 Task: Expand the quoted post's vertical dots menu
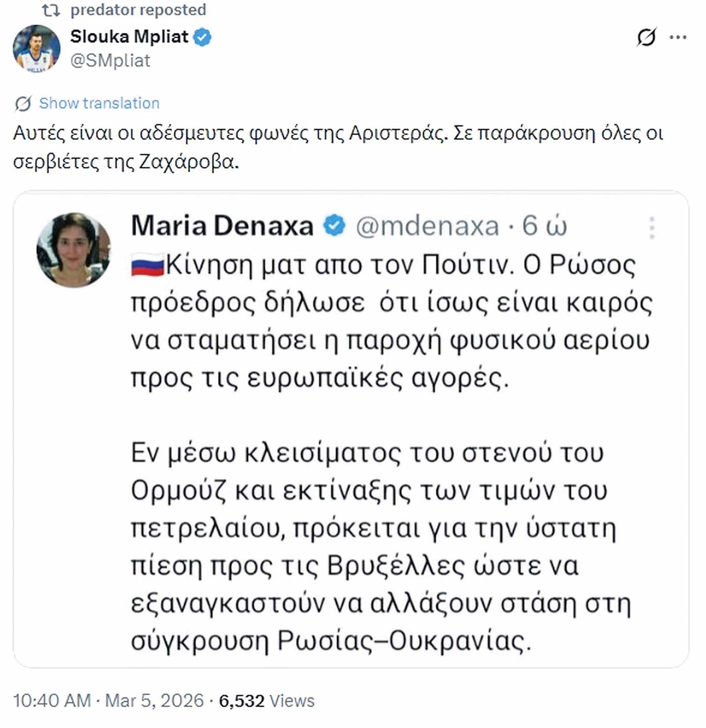pos(652,228)
